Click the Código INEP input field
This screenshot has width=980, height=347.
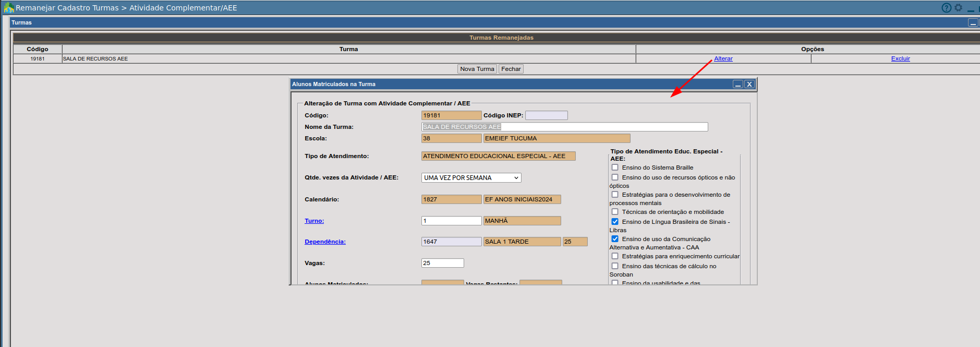click(x=546, y=115)
